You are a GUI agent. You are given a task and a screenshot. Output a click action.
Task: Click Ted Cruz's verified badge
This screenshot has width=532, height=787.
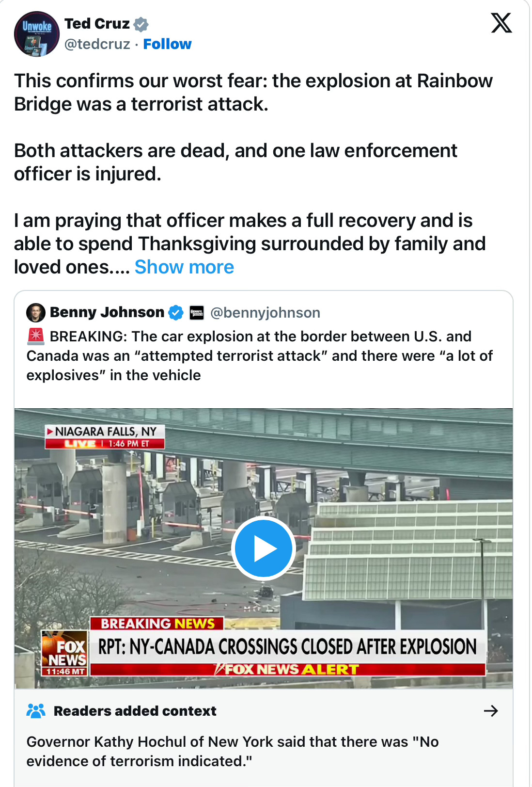point(141,24)
